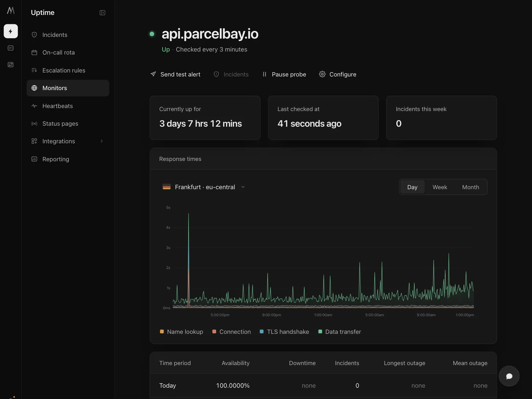Click the 'Response times' panel title
532x399 pixels.
tap(180, 159)
